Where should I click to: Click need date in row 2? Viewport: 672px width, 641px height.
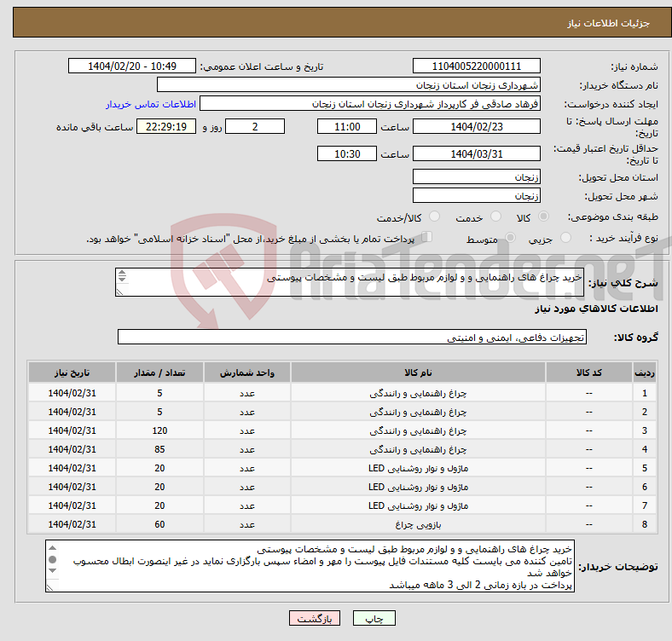pyautogui.click(x=72, y=413)
